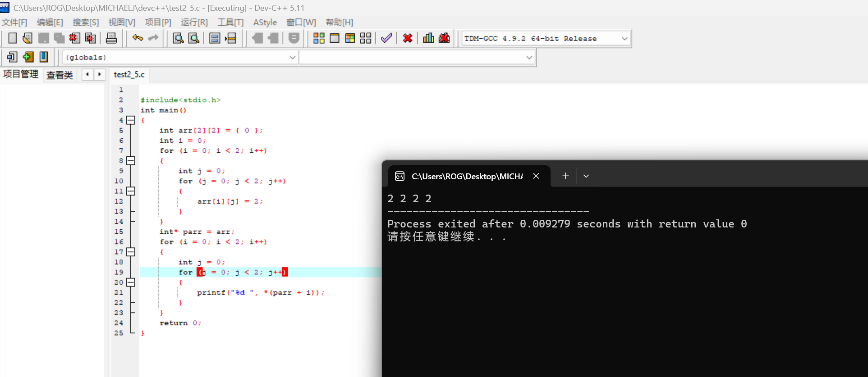Collapse the code fold at line 20
868x377 pixels.
coord(131,282)
